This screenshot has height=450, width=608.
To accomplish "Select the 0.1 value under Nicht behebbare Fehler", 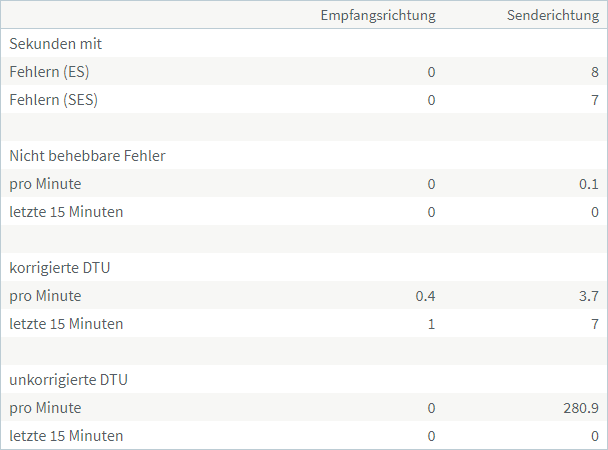I will [x=588, y=184].
